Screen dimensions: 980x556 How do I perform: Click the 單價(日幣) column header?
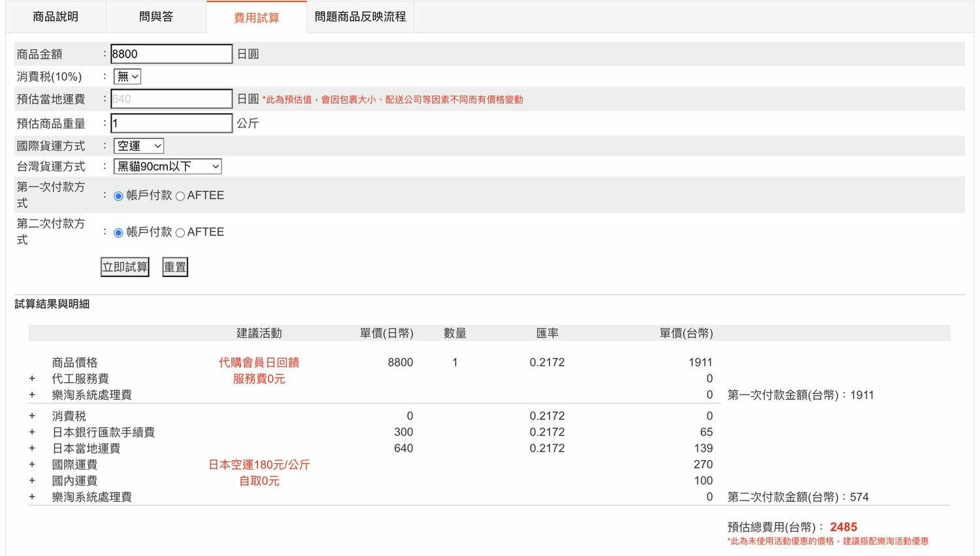(387, 333)
